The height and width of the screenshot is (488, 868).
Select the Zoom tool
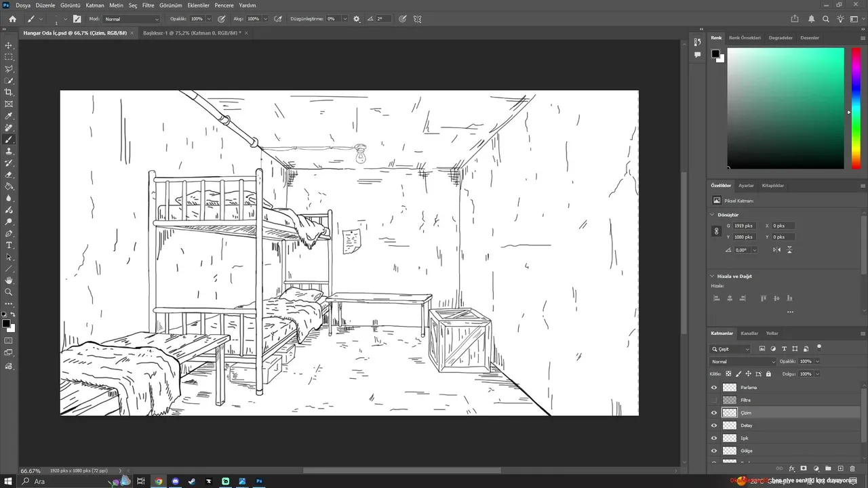pos(9,292)
